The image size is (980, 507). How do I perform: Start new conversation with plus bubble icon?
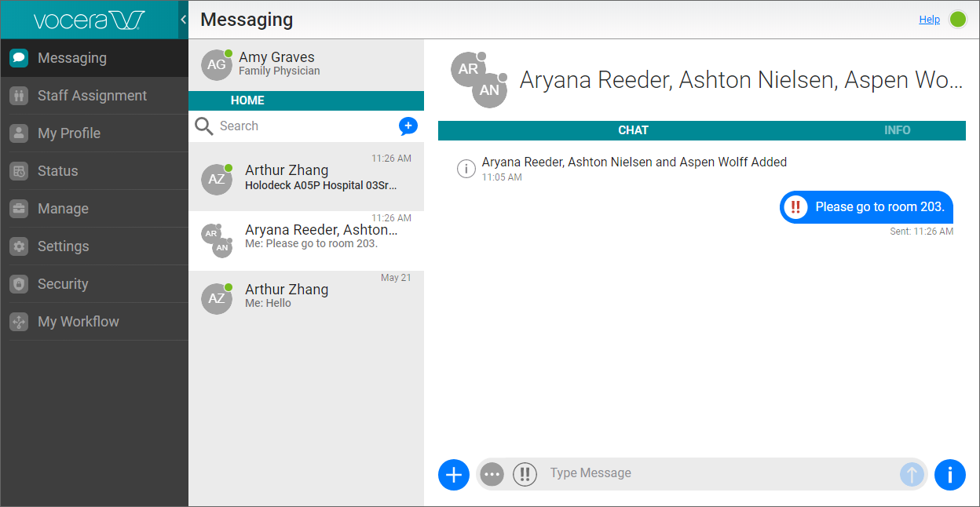pos(408,126)
